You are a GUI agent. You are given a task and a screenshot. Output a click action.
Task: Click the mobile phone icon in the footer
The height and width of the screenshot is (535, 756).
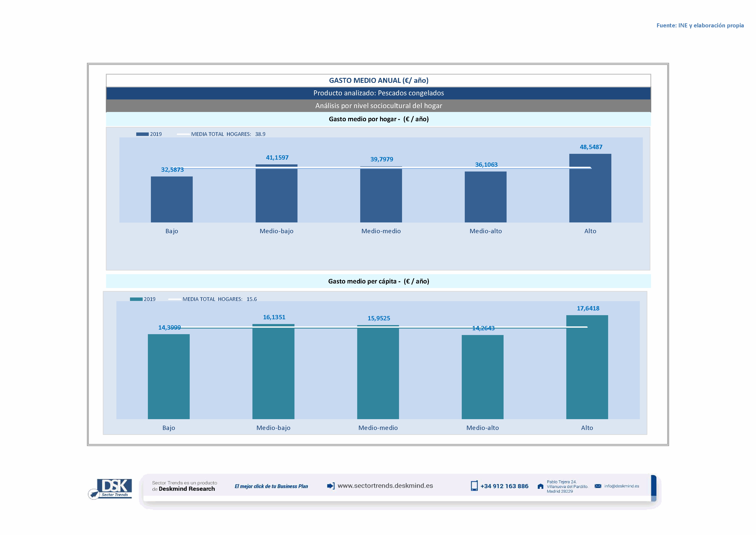pyautogui.click(x=474, y=486)
